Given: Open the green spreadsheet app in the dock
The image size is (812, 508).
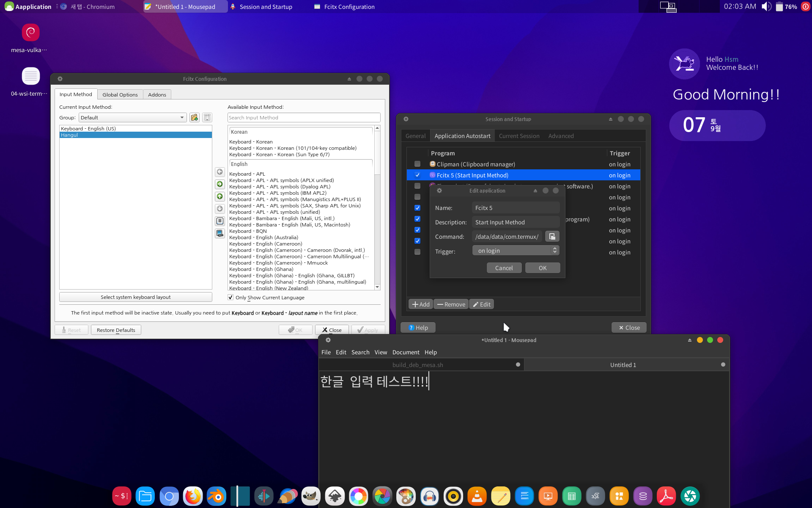Looking at the screenshot, I should coord(572,496).
